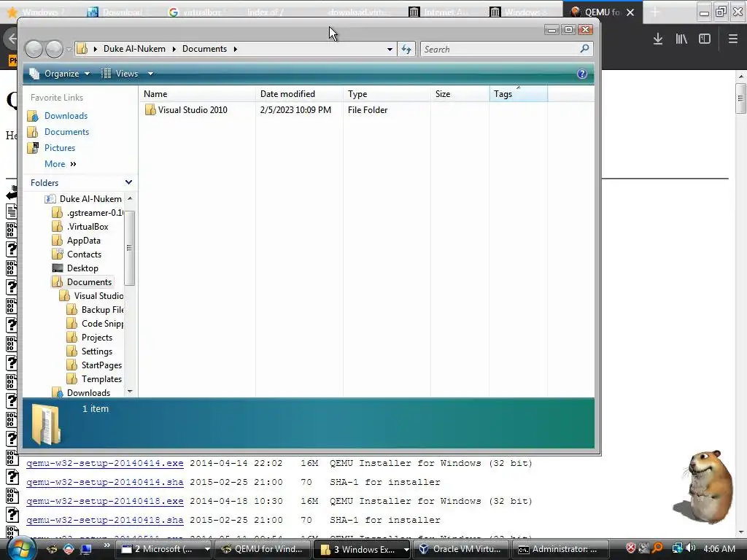747x560 pixels.
Task: Switch to the Internet Archive tab
Action: pyautogui.click(x=444, y=12)
